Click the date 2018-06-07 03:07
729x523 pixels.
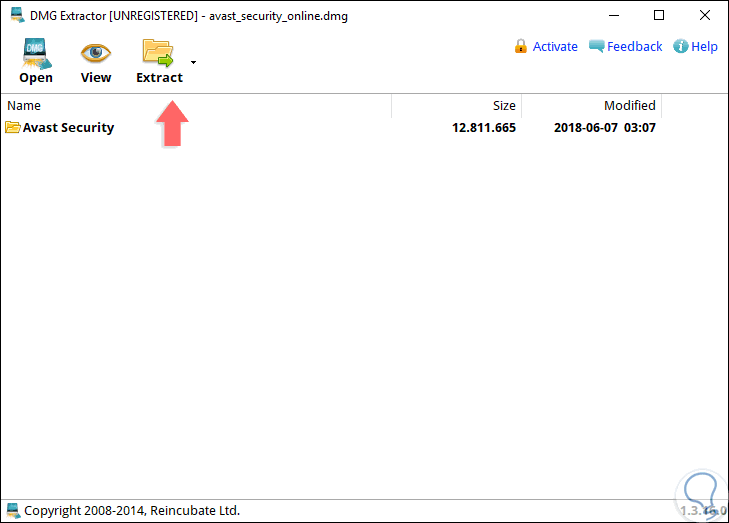coord(604,127)
